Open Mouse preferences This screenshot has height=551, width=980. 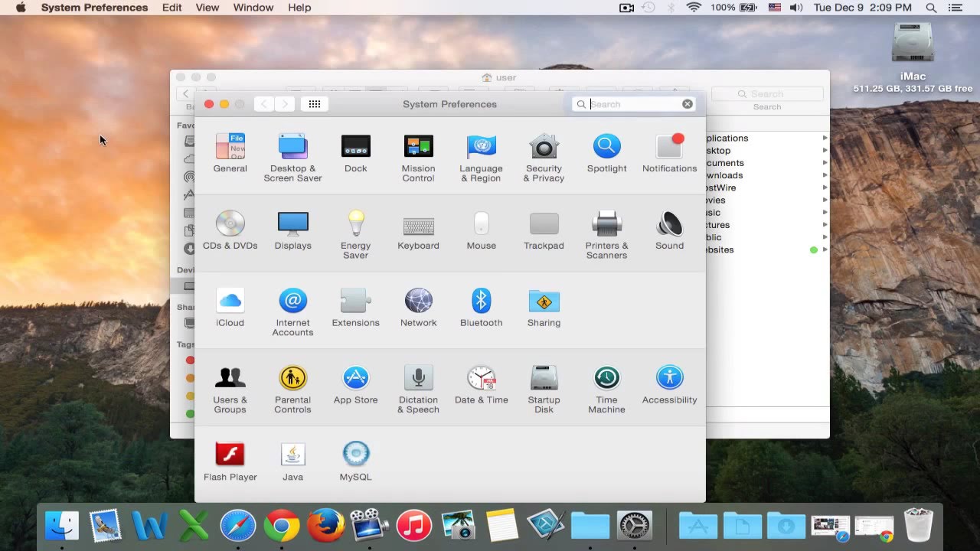pyautogui.click(x=481, y=230)
